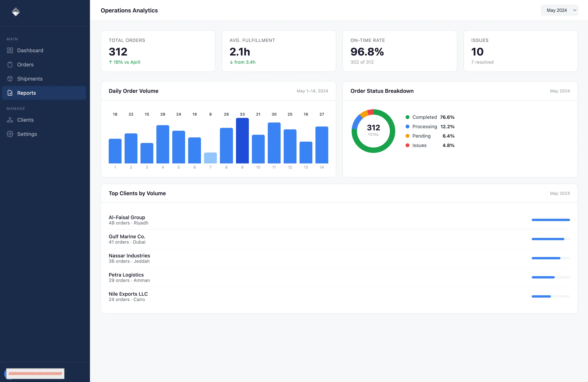Open the May 2024 month dropdown
This screenshot has width=588, height=382.
tap(559, 10)
